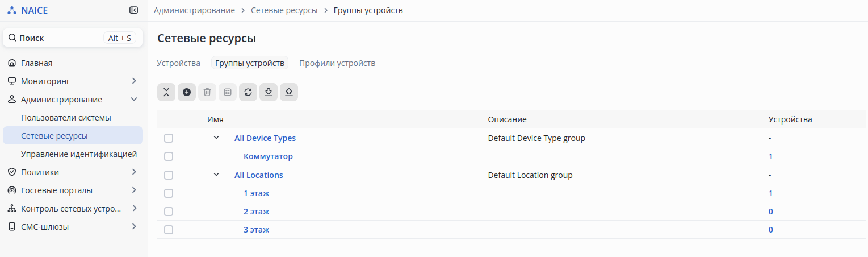Select the Коммутатор row checkbox
Screen dimensions: 868x257
[169, 156]
